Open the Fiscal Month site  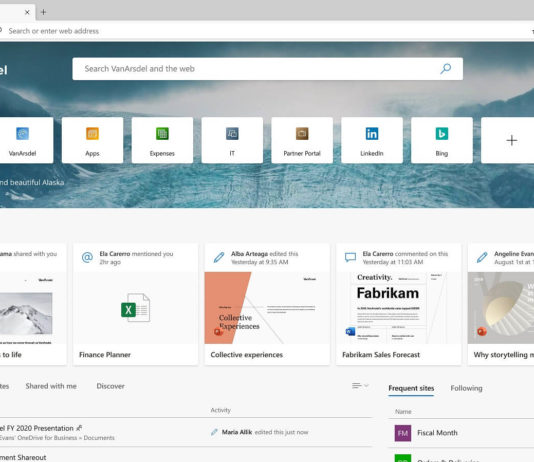point(437,433)
